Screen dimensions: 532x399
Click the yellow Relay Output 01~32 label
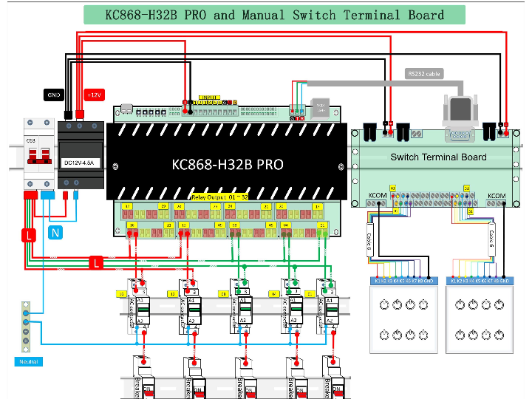(x=219, y=197)
